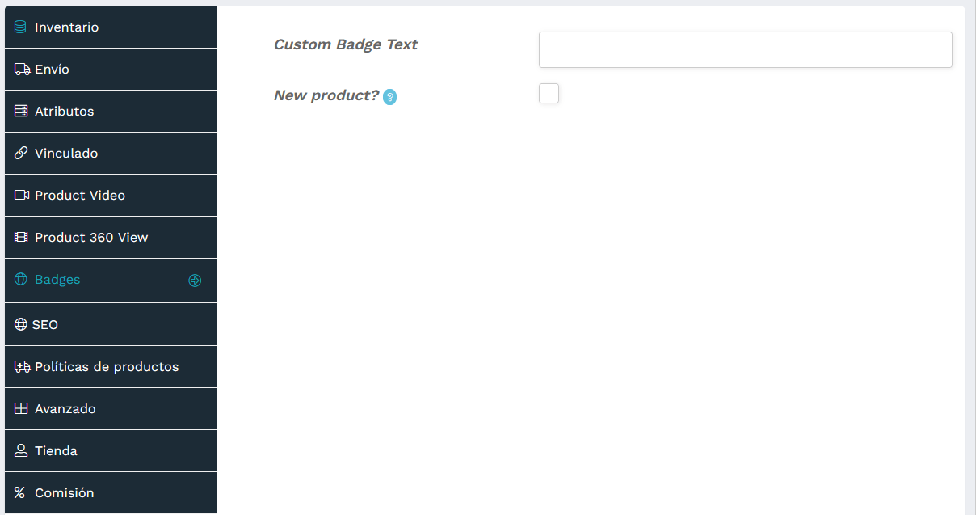This screenshot has height=515, width=980.
Task: Click the Atributos list icon
Action: click(x=20, y=111)
